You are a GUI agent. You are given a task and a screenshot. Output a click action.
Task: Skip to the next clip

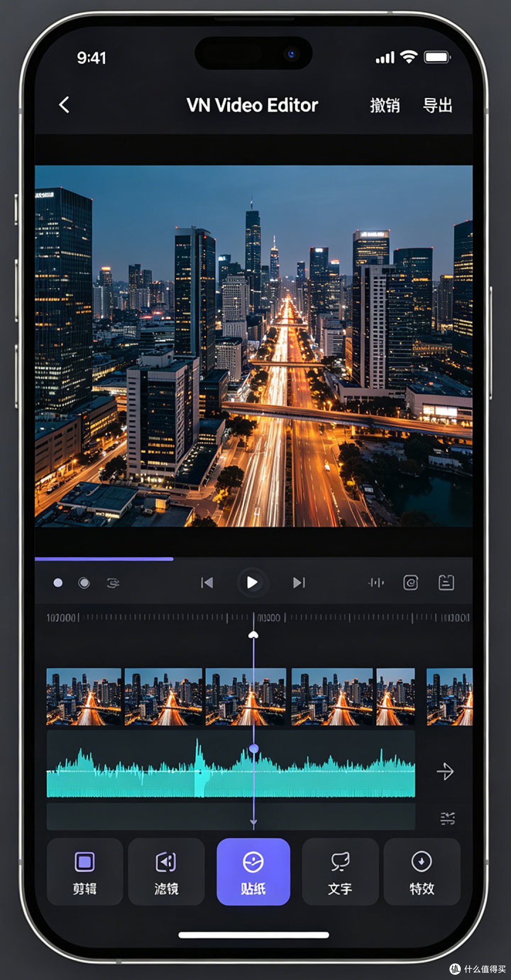click(x=299, y=583)
